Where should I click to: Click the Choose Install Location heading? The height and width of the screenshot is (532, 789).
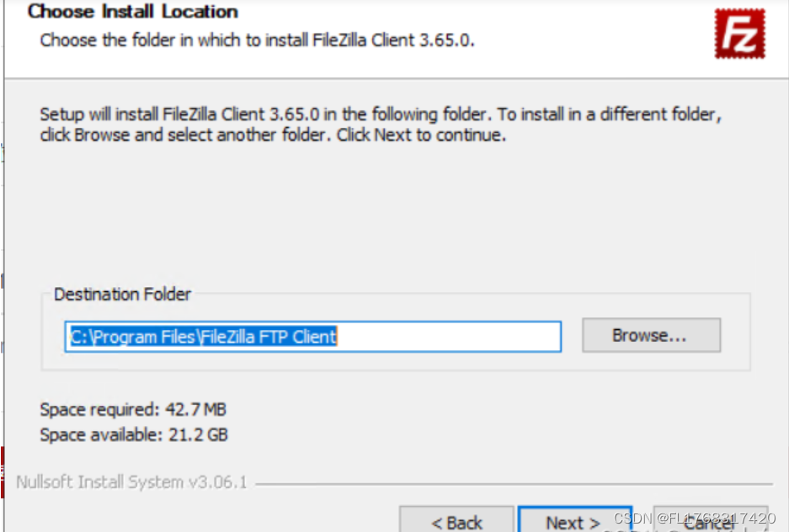[x=132, y=12]
